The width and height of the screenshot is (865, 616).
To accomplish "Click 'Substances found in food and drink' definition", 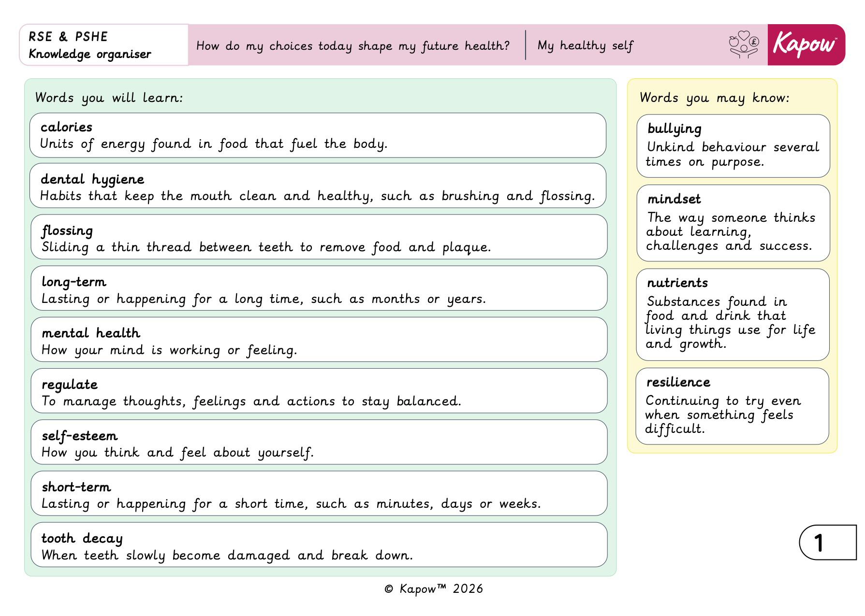I will click(731, 323).
